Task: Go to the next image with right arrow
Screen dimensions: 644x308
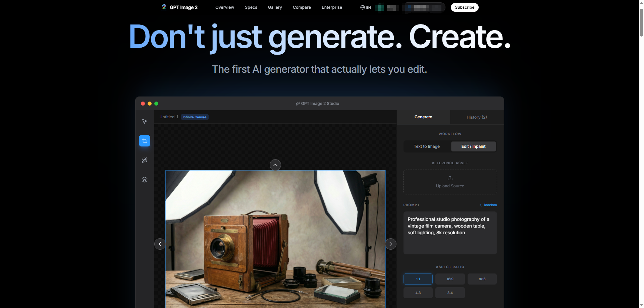Action: pos(390,244)
